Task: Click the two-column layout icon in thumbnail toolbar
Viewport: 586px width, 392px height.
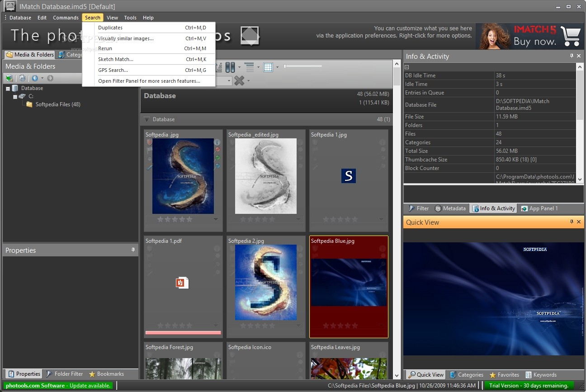Action: click(x=230, y=67)
